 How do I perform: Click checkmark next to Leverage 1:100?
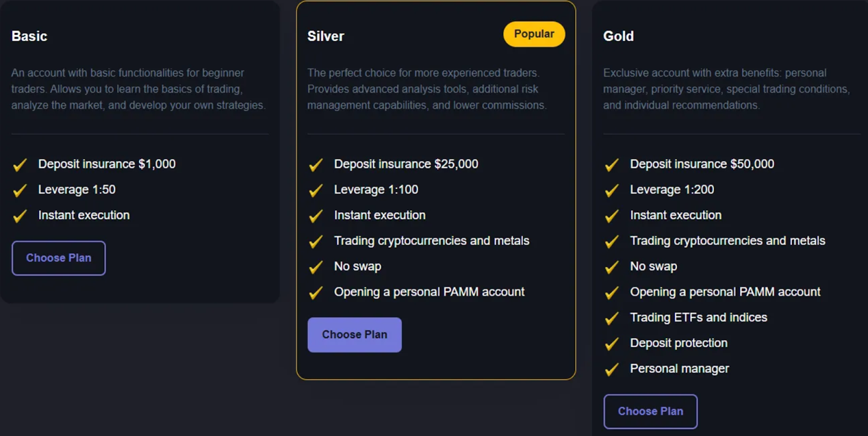316,190
